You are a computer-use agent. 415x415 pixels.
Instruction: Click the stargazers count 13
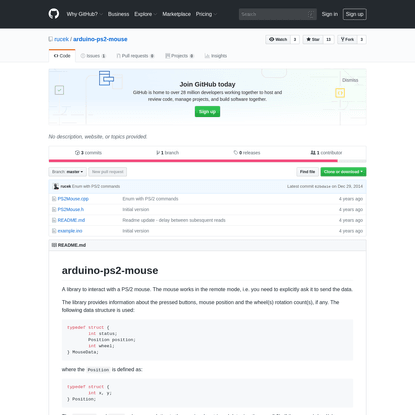[x=329, y=39]
